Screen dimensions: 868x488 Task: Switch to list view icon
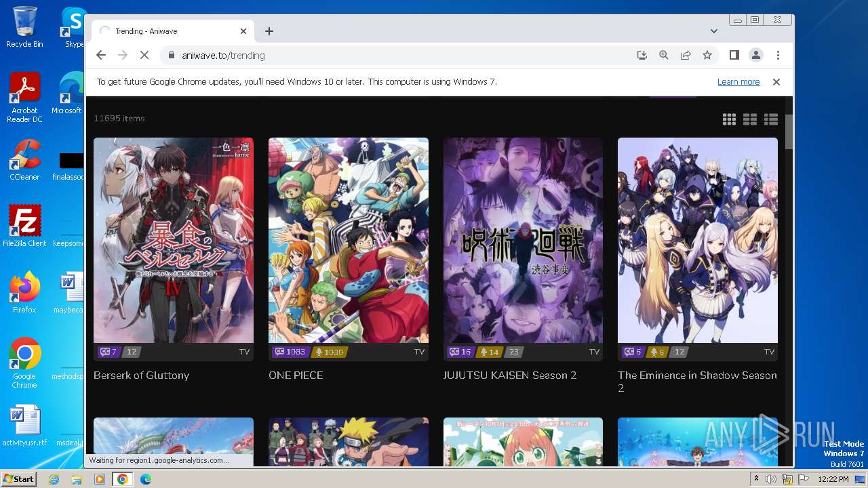tap(771, 119)
